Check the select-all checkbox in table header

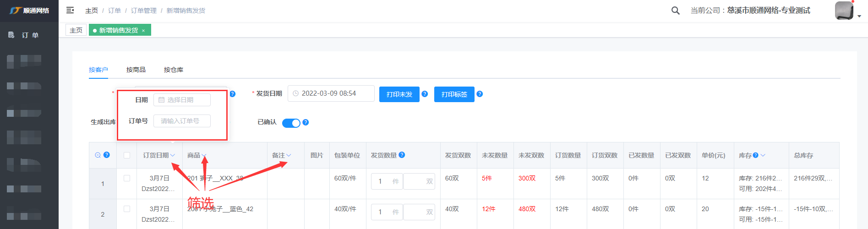tap(127, 155)
